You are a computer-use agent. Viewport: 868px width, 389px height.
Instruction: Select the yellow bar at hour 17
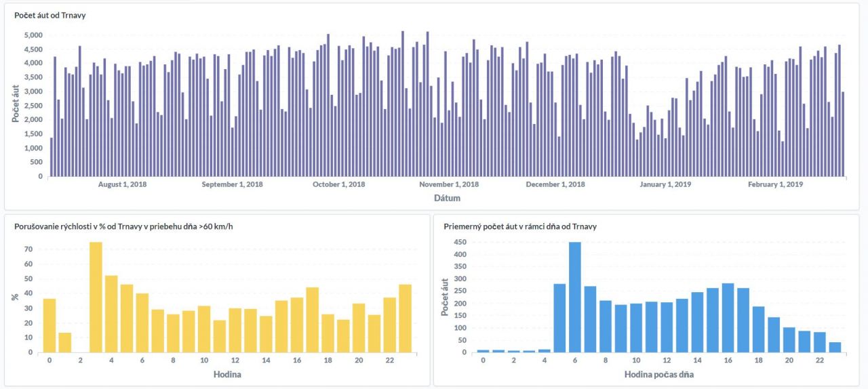(312, 320)
